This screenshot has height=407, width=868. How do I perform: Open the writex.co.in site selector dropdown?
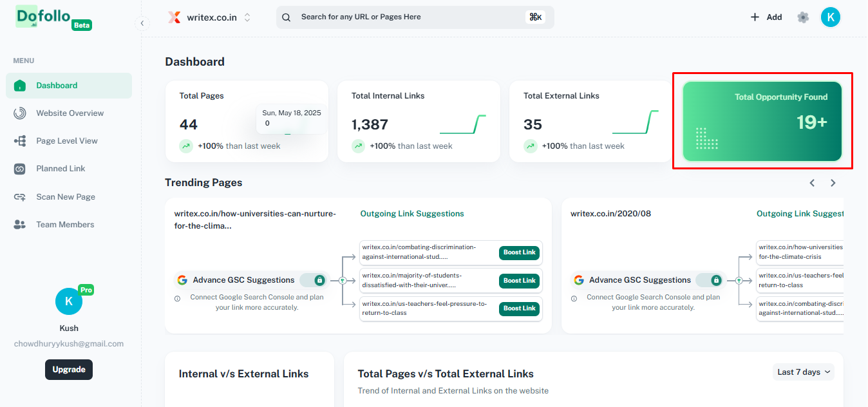click(x=209, y=17)
